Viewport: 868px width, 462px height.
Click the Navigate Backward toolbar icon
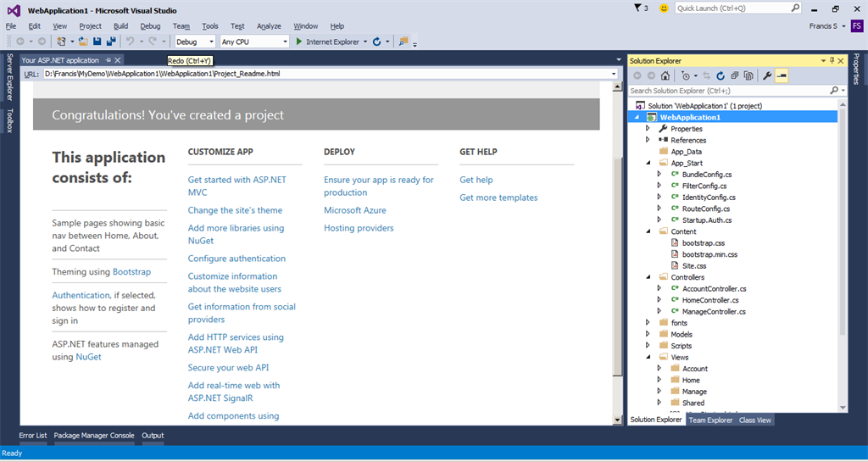20,42
